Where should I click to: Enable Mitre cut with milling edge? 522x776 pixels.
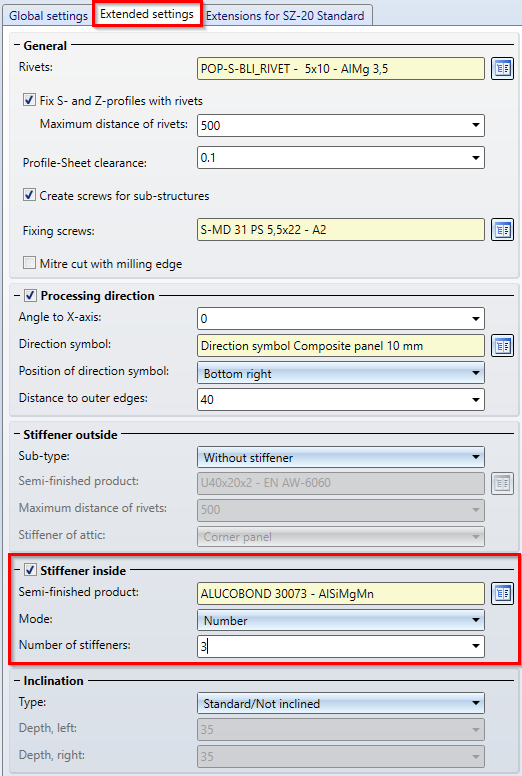tap(29, 263)
